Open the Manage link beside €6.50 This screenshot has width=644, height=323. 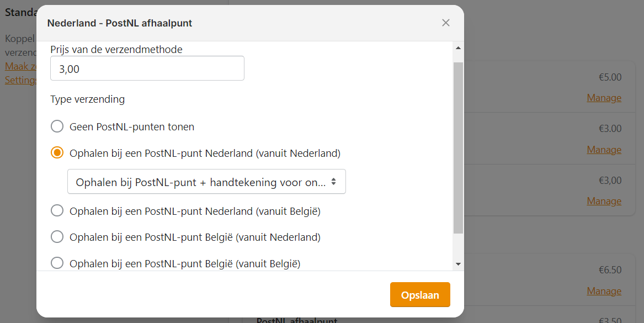click(x=604, y=290)
